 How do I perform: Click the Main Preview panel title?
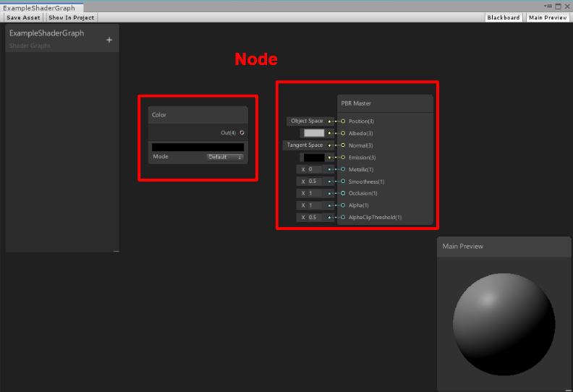pos(462,246)
